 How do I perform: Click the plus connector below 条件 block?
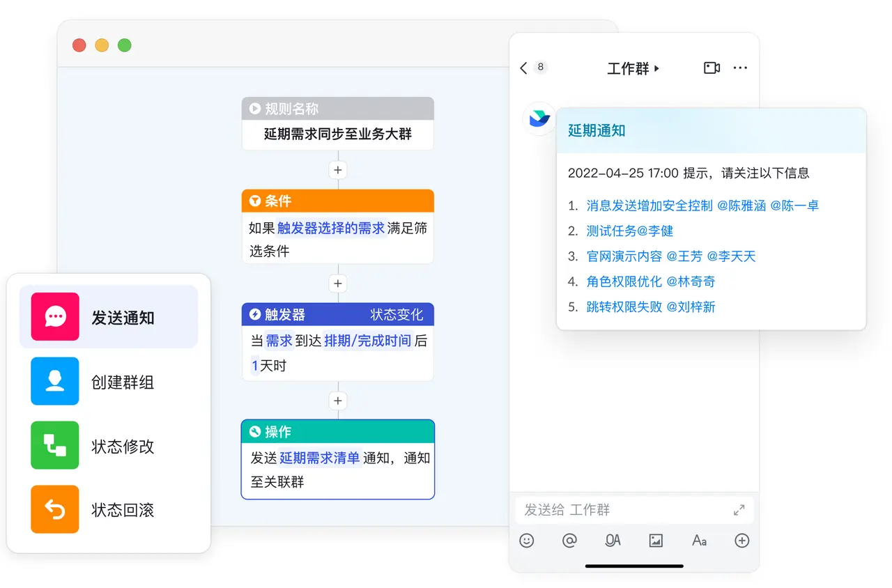[337, 284]
